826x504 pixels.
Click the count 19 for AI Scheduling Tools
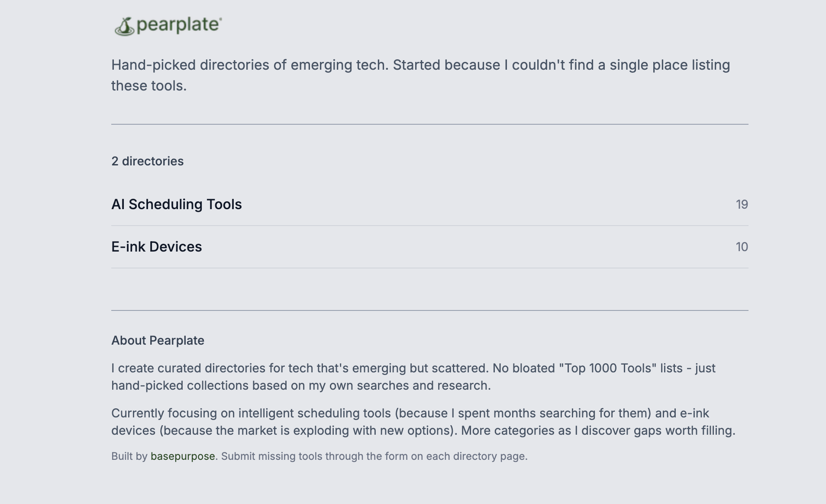point(742,204)
